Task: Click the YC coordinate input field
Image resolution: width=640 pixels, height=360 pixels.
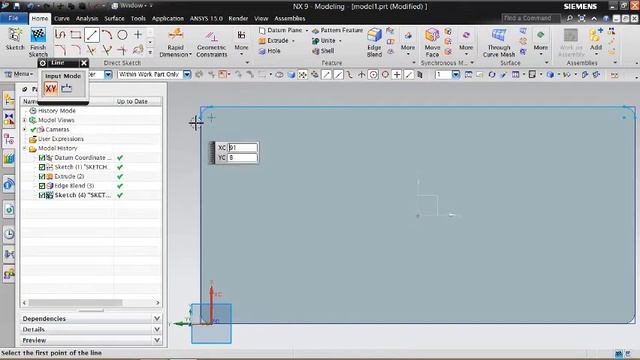Action: (x=242, y=158)
